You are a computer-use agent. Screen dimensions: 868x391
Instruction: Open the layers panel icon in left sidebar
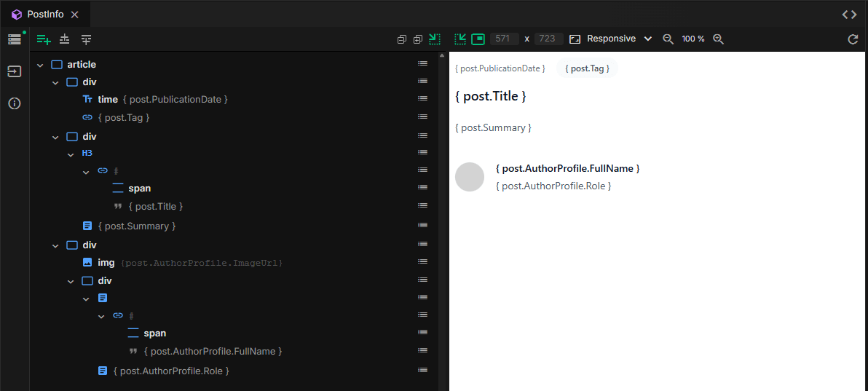(x=15, y=39)
